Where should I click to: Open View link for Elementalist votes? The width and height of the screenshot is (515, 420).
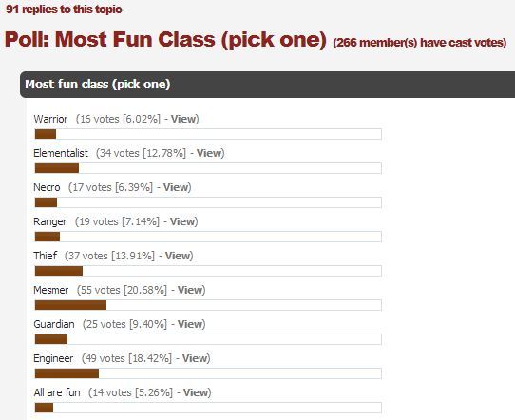pos(209,153)
